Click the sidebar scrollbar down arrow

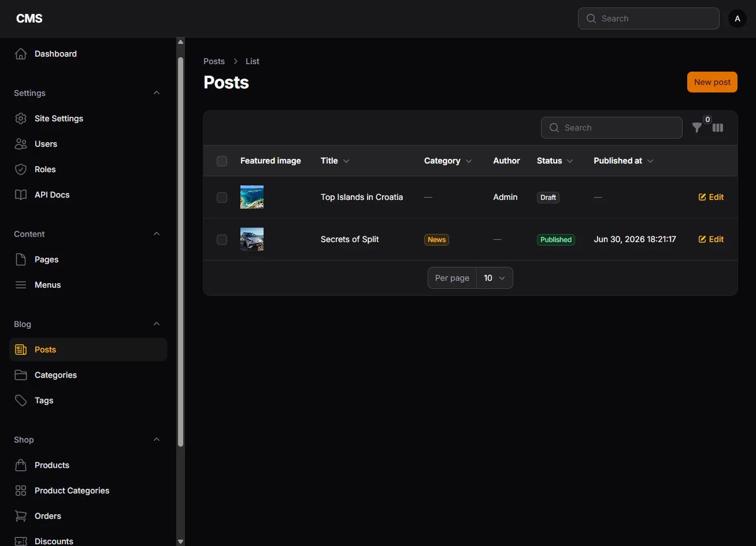(180, 541)
